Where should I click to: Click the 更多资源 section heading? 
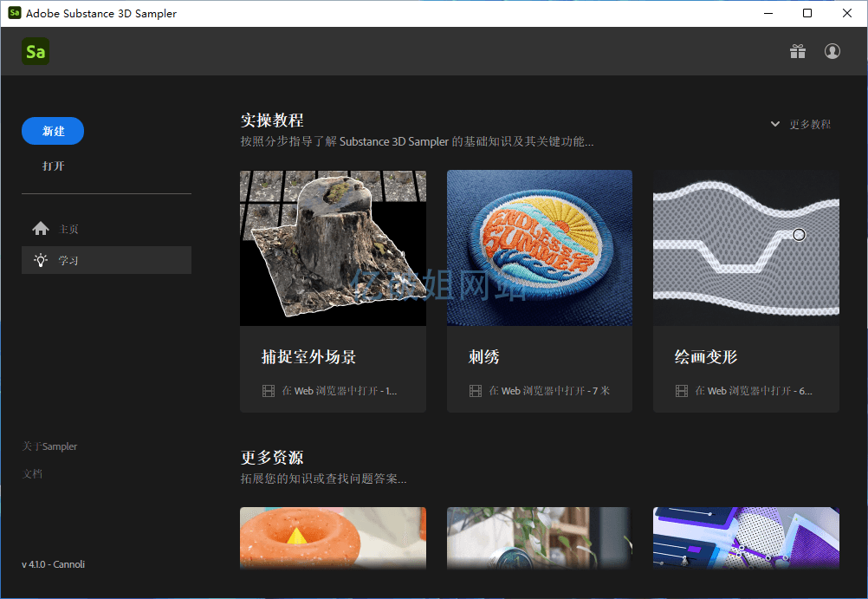point(272,457)
